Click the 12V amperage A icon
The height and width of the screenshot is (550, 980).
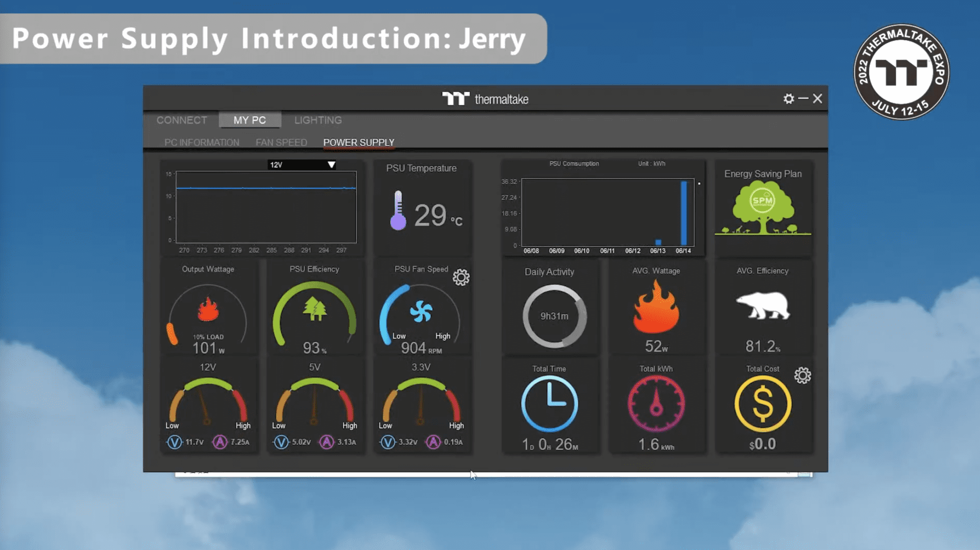[x=220, y=442]
